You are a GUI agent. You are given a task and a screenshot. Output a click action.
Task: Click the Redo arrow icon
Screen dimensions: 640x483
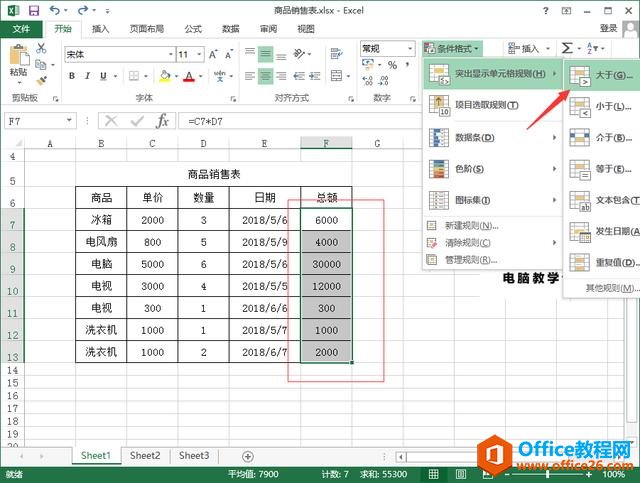click(x=83, y=10)
